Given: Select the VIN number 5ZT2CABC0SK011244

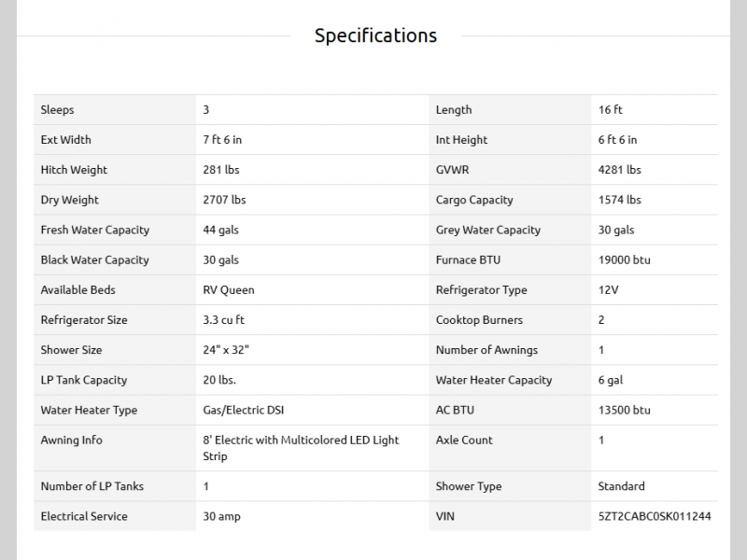Looking at the screenshot, I should [655, 516].
